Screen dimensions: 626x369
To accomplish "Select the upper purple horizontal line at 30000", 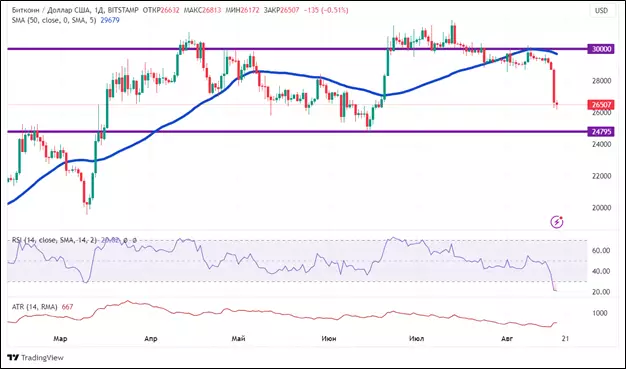I will click(x=297, y=49).
